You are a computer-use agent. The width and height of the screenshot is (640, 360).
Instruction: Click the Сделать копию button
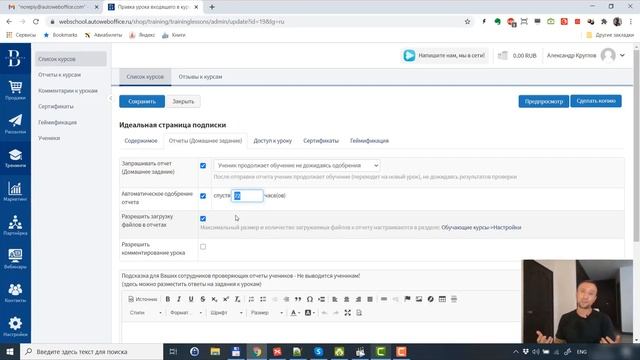(596, 101)
